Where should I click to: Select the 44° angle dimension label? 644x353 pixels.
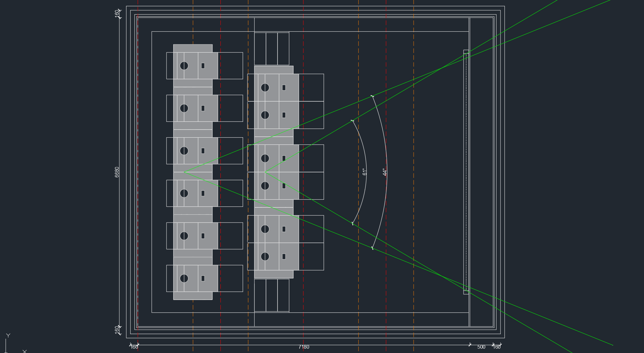click(385, 172)
